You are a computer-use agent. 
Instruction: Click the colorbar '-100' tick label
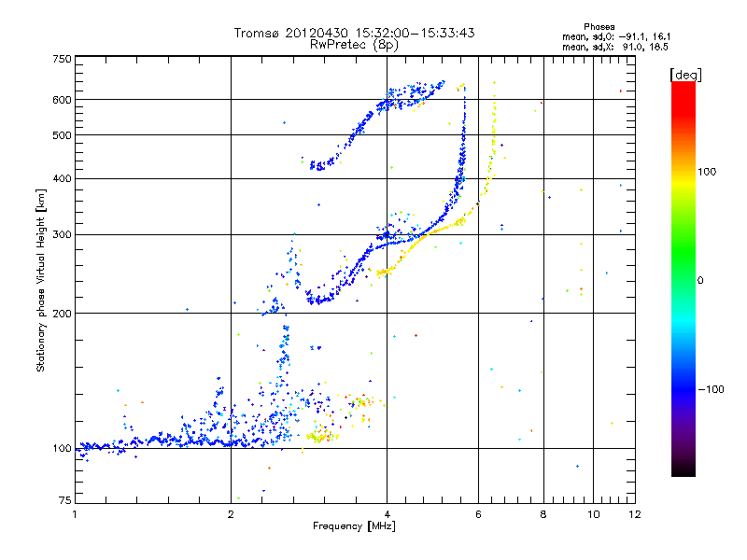pos(711,389)
